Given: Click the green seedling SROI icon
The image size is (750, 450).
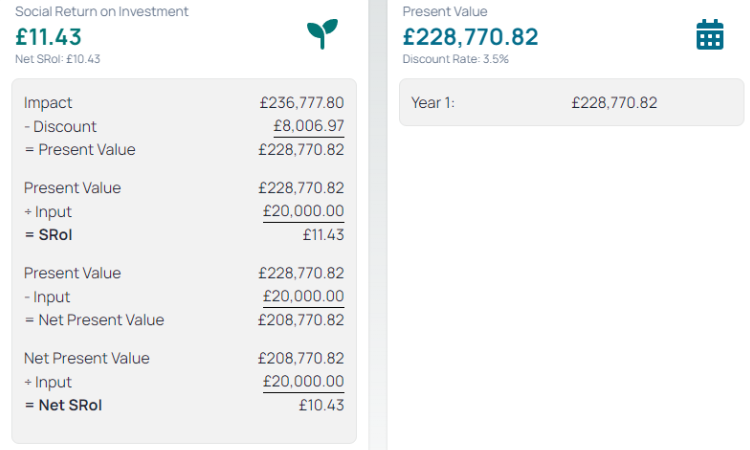Looking at the screenshot, I should pyautogui.click(x=322, y=34).
